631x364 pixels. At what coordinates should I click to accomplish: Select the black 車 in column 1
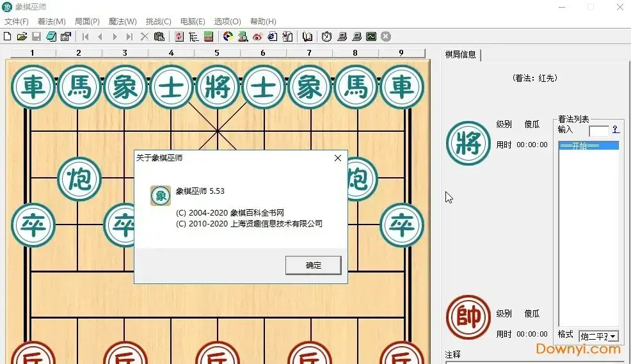click(33, 87)
